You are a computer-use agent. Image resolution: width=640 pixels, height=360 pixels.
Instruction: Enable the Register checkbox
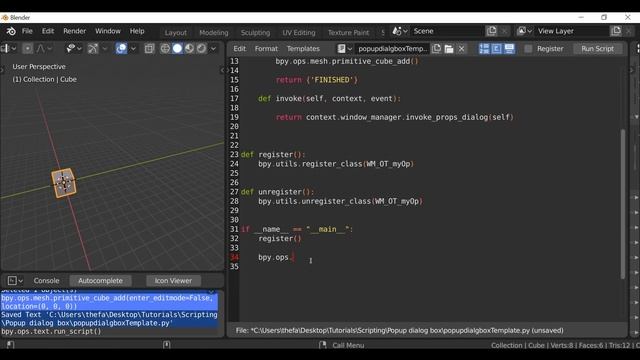click(528, 49)
